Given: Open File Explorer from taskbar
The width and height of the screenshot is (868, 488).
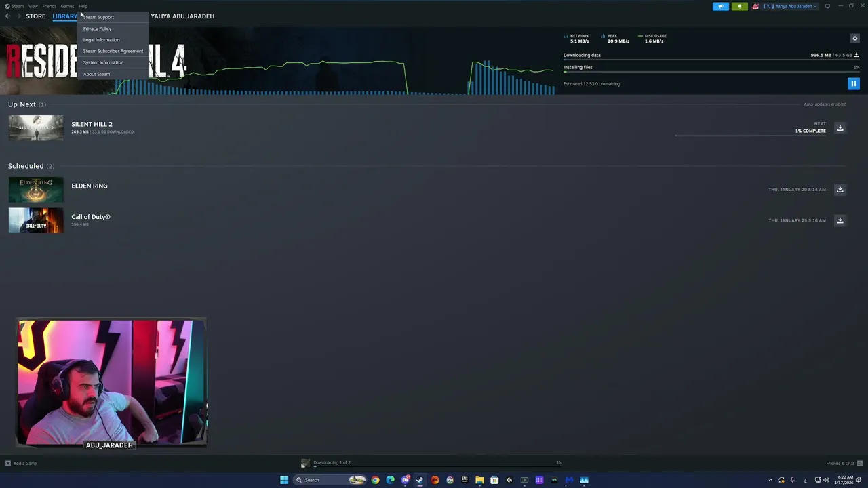Looking at the screenshot, I should (479, 480).
